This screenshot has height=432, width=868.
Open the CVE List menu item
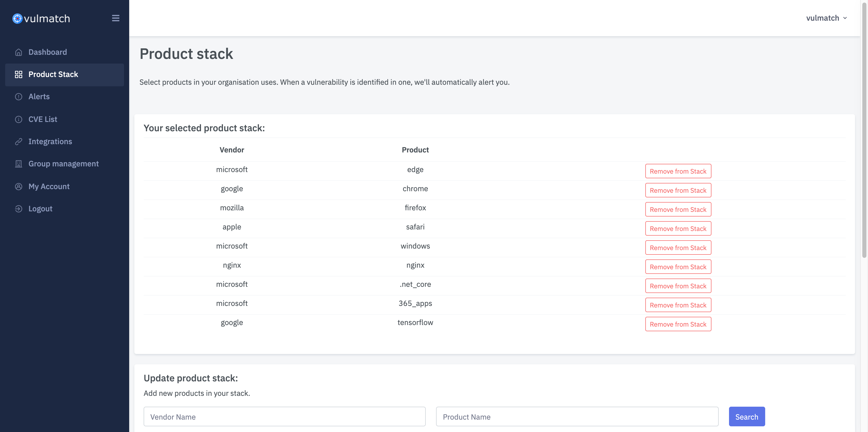43,119
